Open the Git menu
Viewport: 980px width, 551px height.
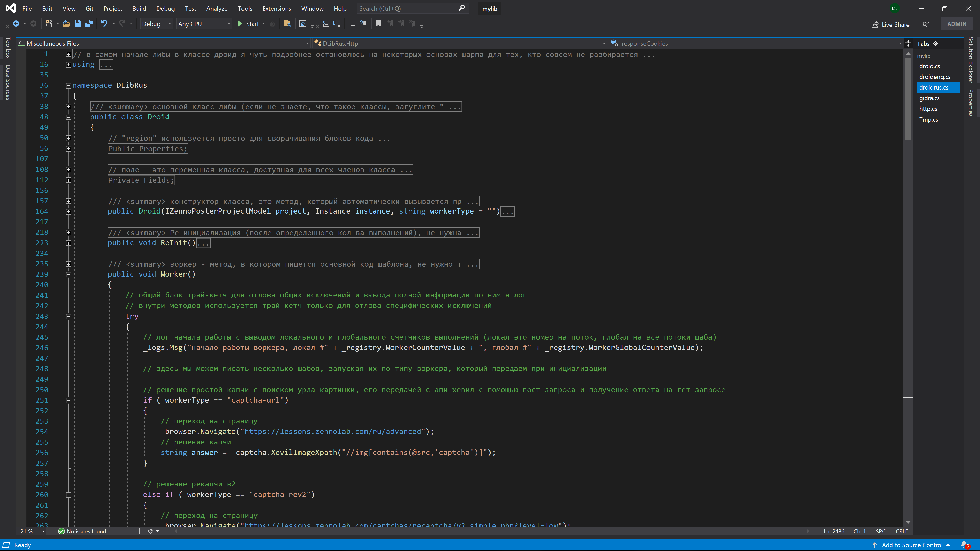(x=89, y=8)
